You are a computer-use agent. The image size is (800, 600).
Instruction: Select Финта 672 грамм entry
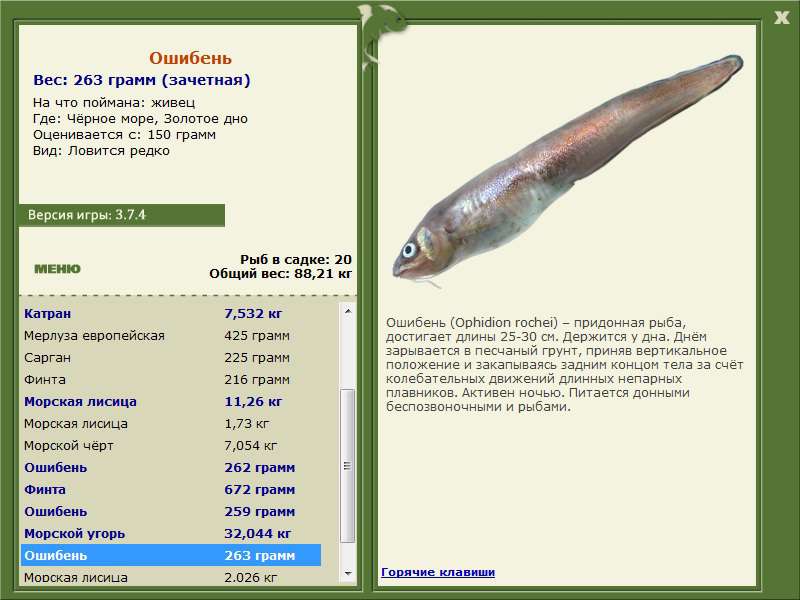click(171, 489)
